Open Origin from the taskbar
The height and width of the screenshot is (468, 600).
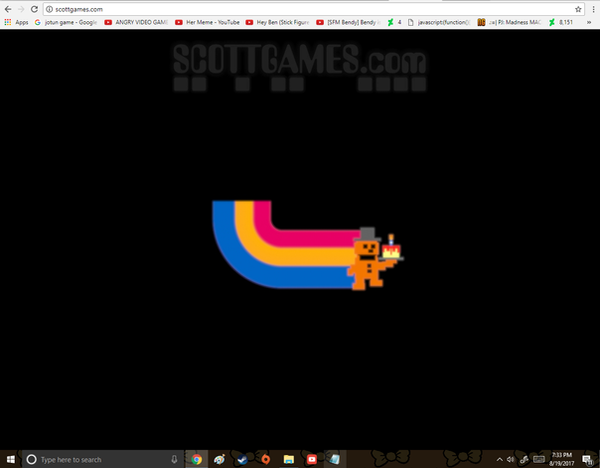[x=265, y=459]
